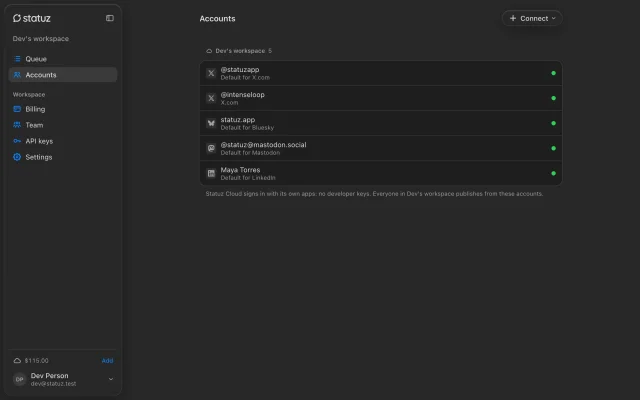Screen dimensions: 640x400
Task: Go to Billing label
Action: [x=35, y=109]
